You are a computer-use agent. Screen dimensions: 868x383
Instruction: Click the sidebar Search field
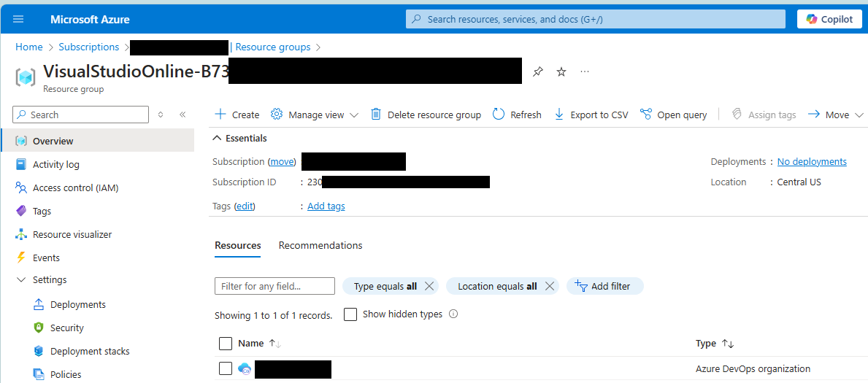point(81,115)
